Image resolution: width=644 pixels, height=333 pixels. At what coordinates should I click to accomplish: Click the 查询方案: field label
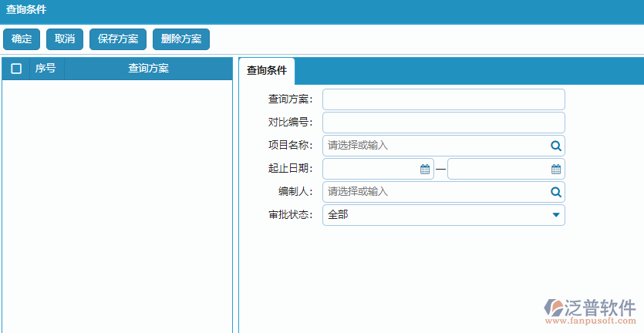pos(290,99)
